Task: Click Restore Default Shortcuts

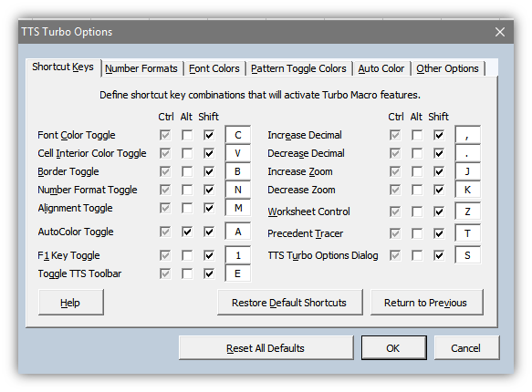Action: 290,303
